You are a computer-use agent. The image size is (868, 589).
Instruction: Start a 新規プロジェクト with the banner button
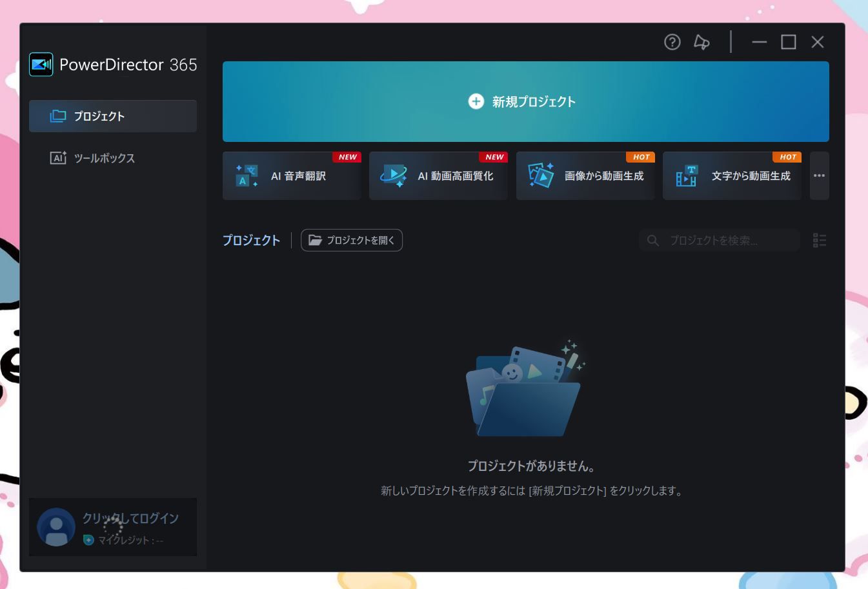pyautogui.click(x=525, y=101)
